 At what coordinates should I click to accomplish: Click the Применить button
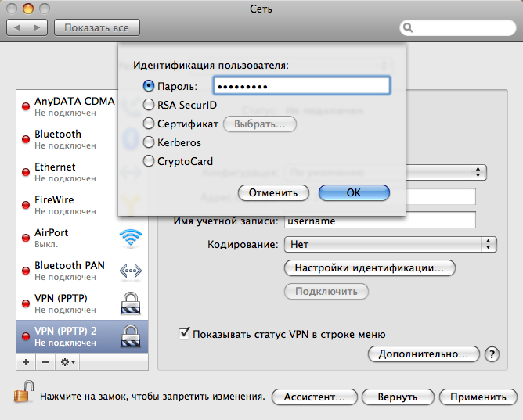click(478, 397)
